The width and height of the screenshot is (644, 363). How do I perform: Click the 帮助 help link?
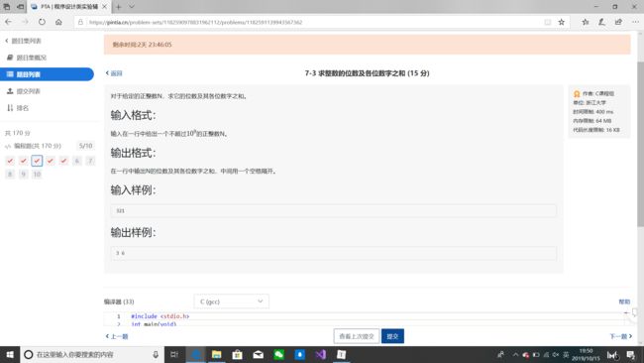tap(624, 302)
